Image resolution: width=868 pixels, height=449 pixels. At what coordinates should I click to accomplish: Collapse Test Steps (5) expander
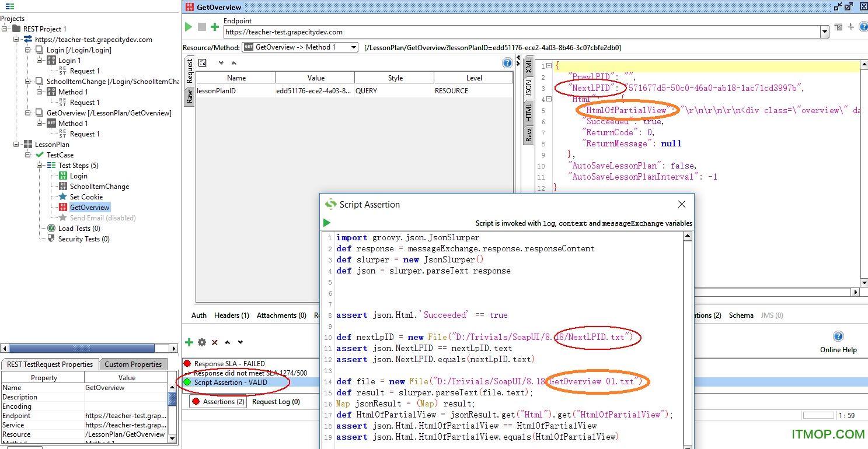pyautogui.click(x=40, y=165)
